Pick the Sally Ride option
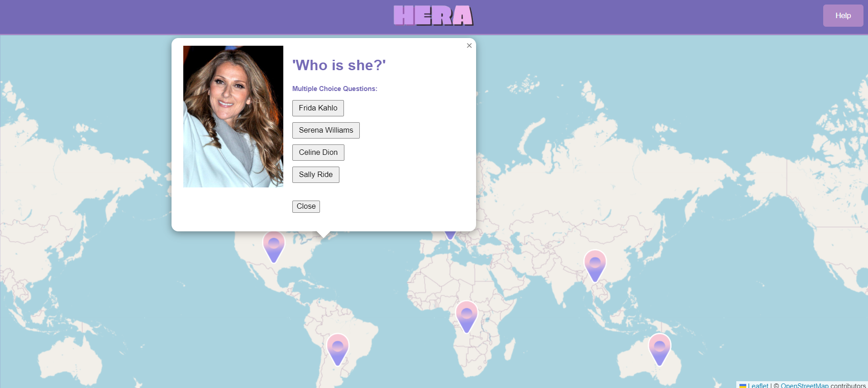The image size is (868, 388). pos(315,175)
